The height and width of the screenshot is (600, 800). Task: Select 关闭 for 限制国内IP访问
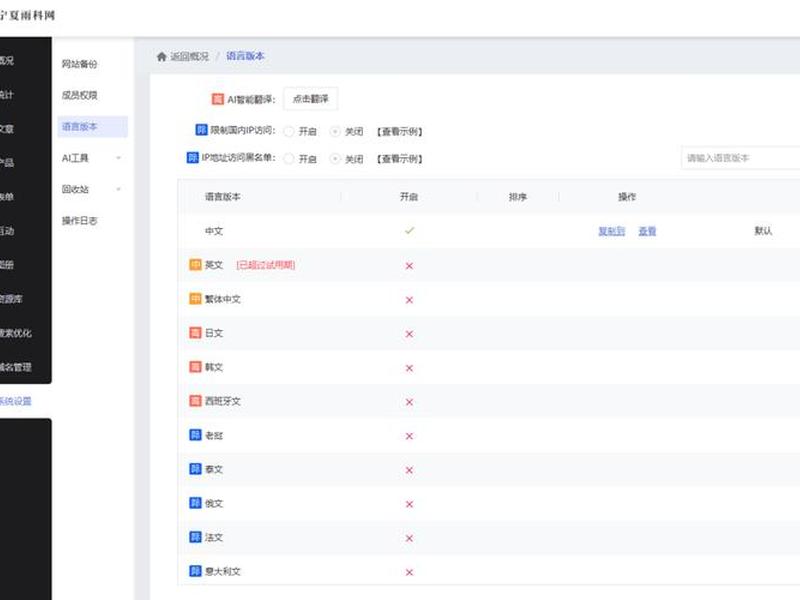click(x=335, y=132)
